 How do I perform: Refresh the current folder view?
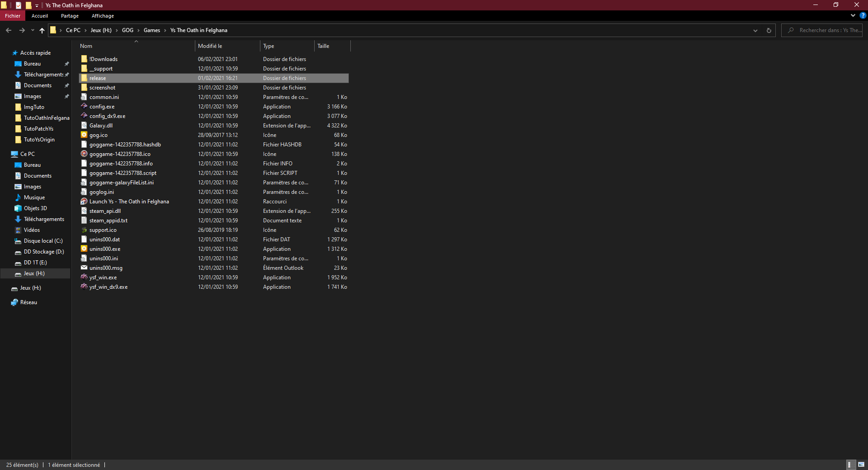769,30
